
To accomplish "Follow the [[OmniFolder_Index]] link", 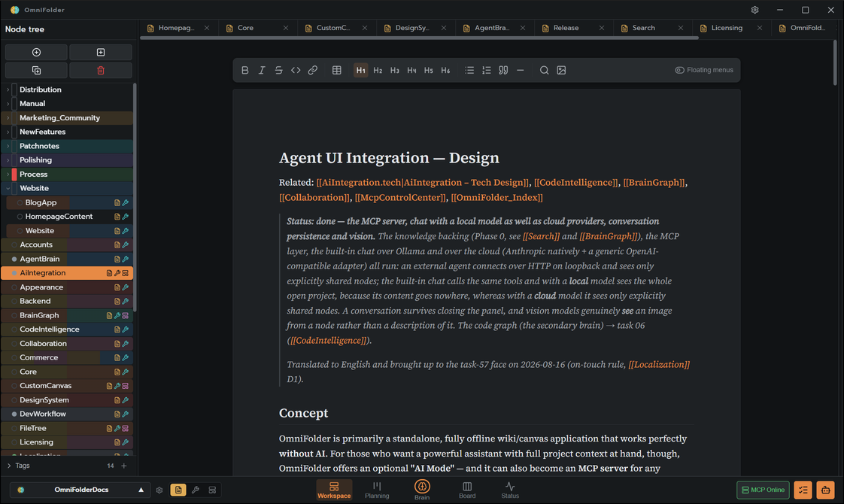I will click(x=496, y=198).
